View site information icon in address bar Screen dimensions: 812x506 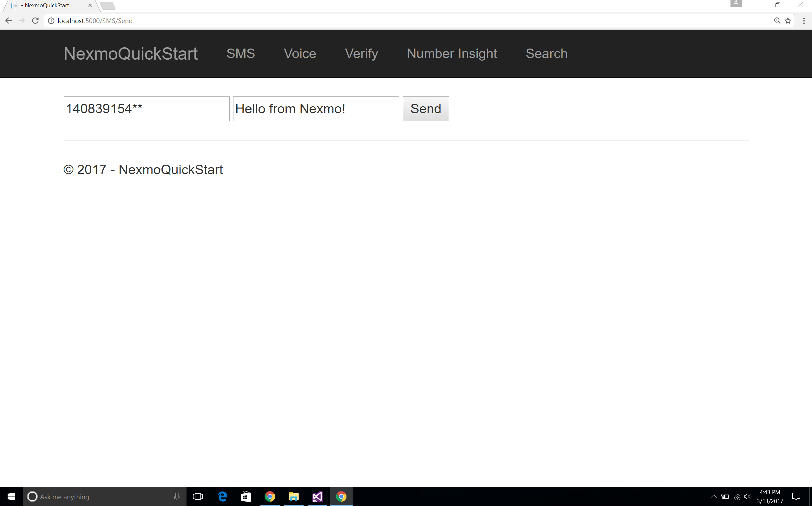(51, 21)
